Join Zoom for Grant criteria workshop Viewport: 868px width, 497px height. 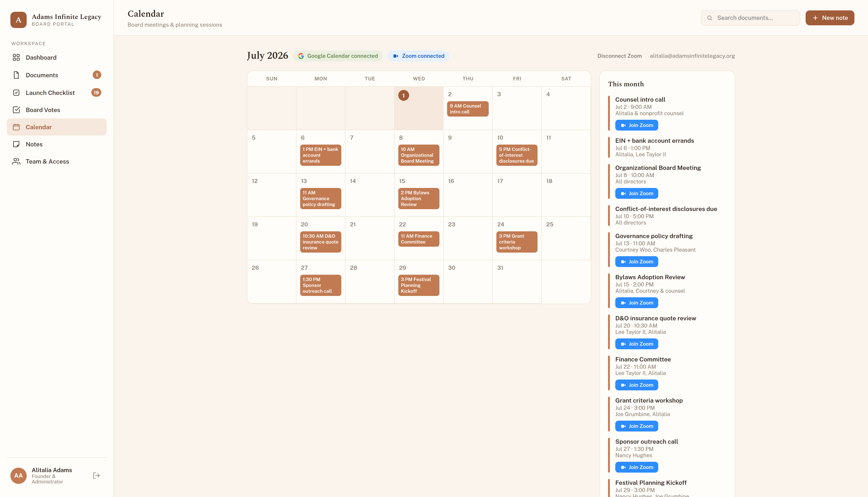click(637, 426)
